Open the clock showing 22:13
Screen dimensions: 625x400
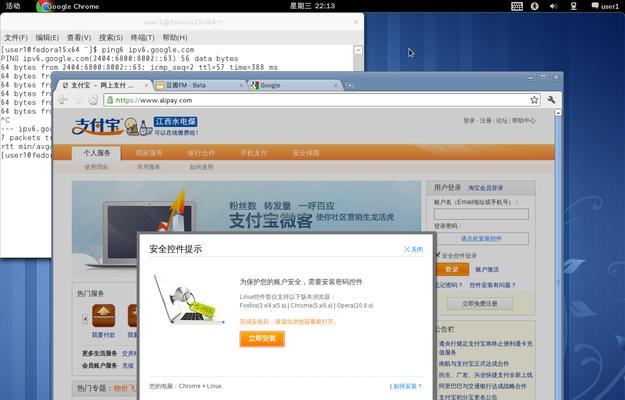312,6
